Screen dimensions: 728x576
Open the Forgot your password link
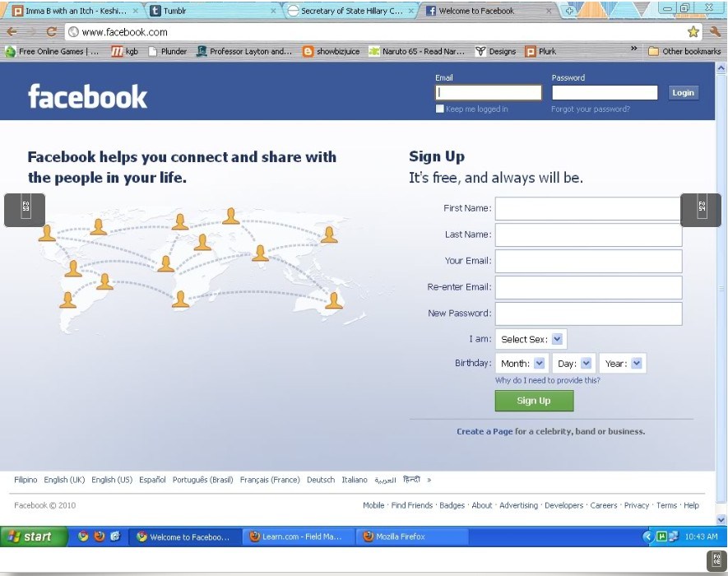tap(591, 109)
